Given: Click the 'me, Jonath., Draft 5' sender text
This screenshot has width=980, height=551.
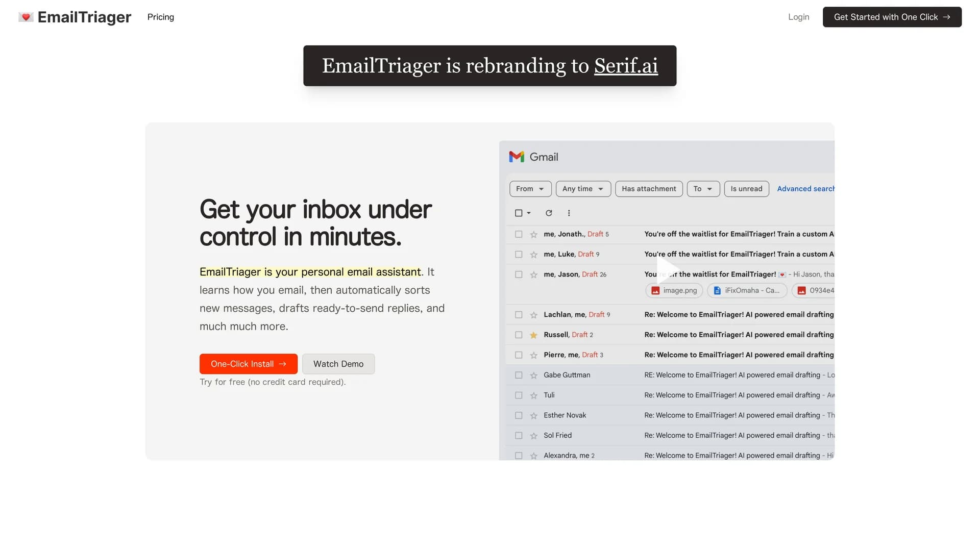Looking at the screenshot, I should 576,234.
